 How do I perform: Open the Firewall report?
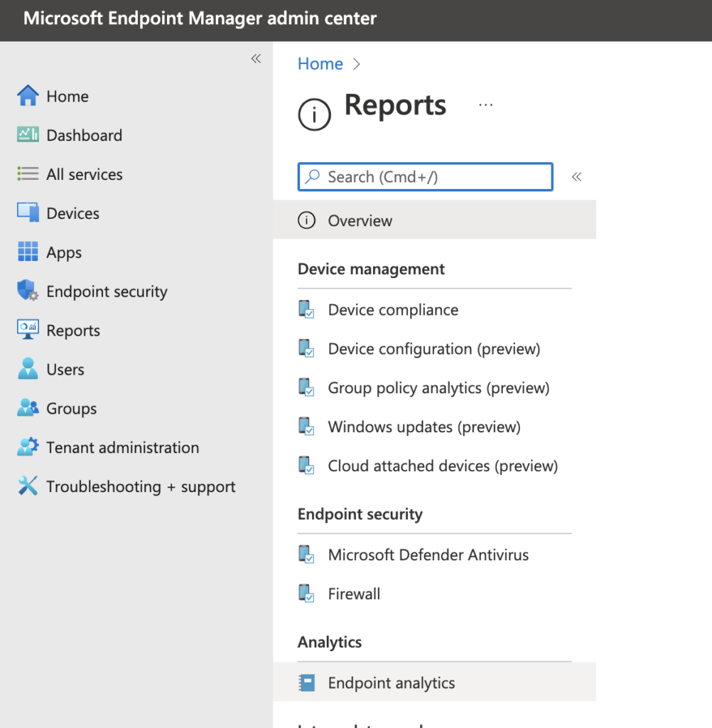click(354, 594)
